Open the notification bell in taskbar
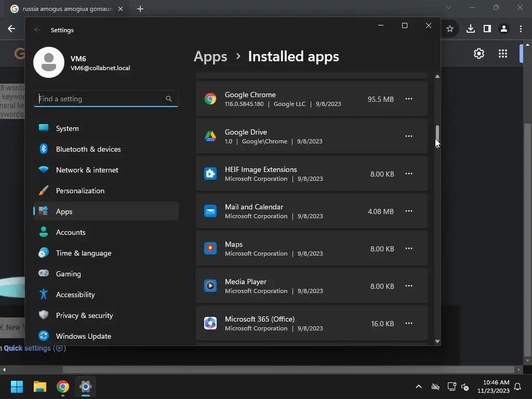 click(x=518, y=387)
